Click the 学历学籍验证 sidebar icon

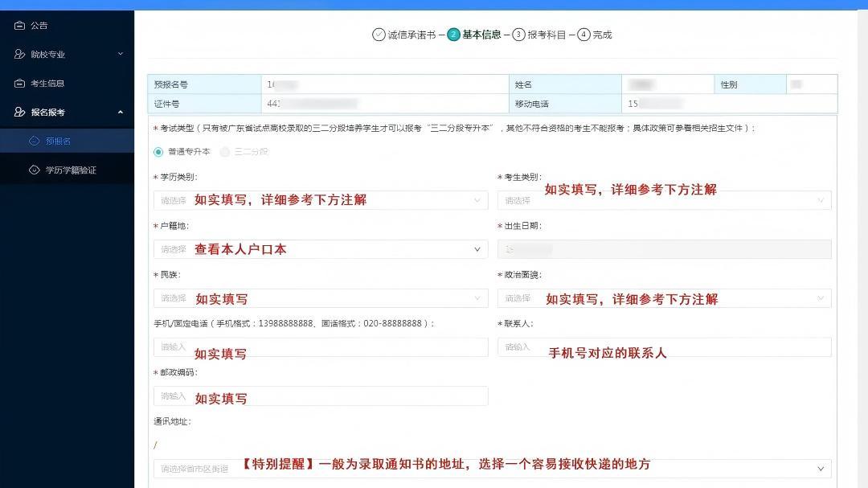[x=34, y=170]
